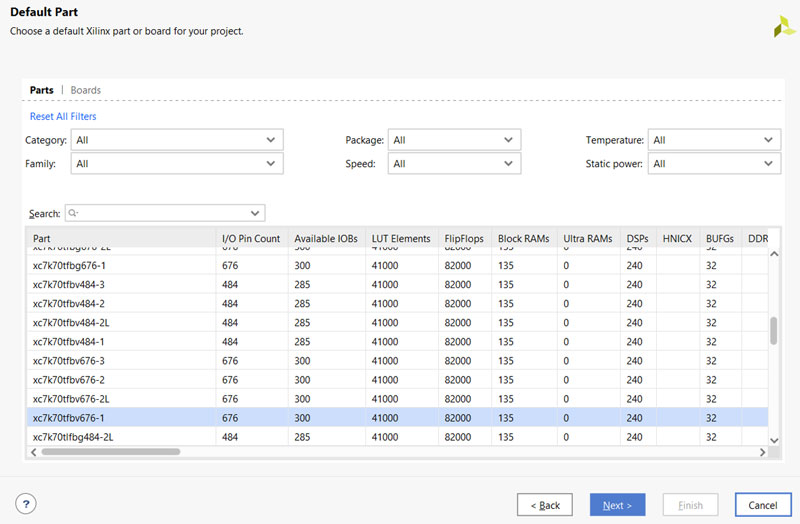Open the Package filter dropdown

454,140
